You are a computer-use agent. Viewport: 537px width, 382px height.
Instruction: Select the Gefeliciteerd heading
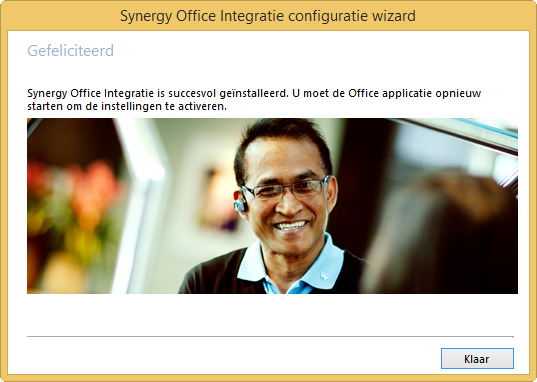pos(71,51)
